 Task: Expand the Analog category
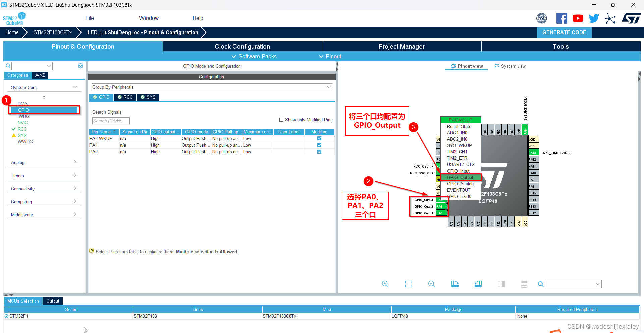(x=44, y=162)
